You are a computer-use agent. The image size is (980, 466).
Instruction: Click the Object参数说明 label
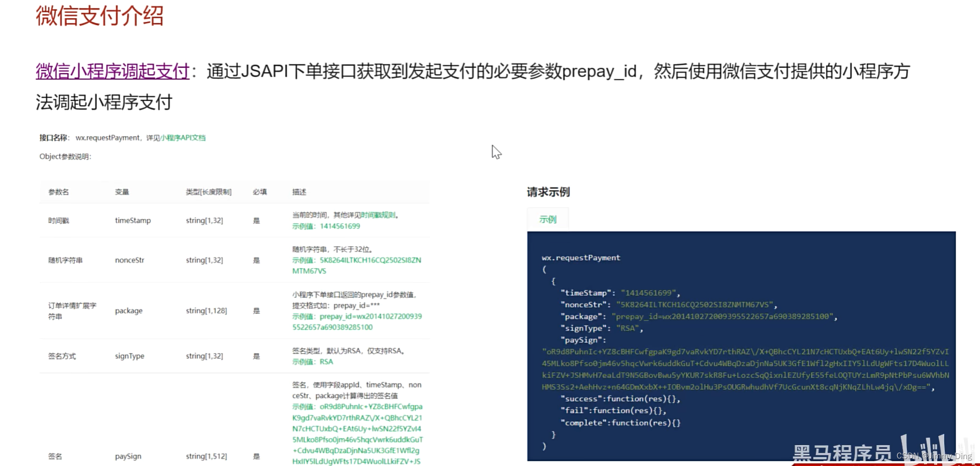(x=65, y=157)
